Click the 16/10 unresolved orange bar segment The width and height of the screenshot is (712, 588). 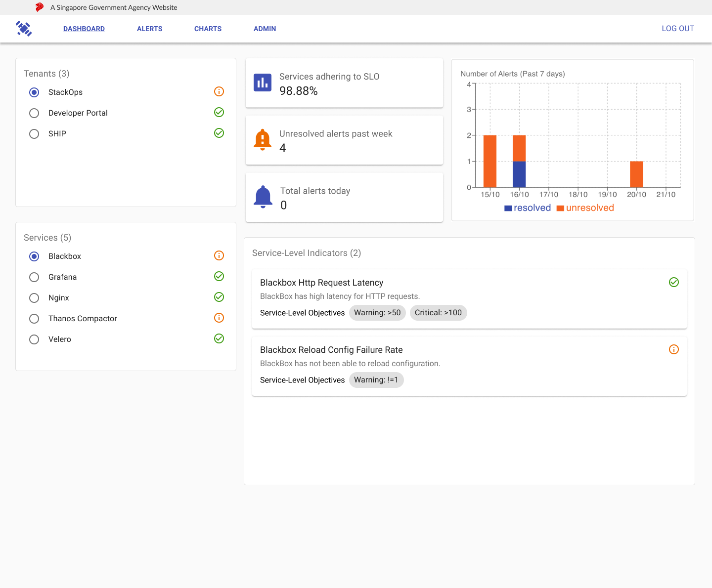point(519,148)
